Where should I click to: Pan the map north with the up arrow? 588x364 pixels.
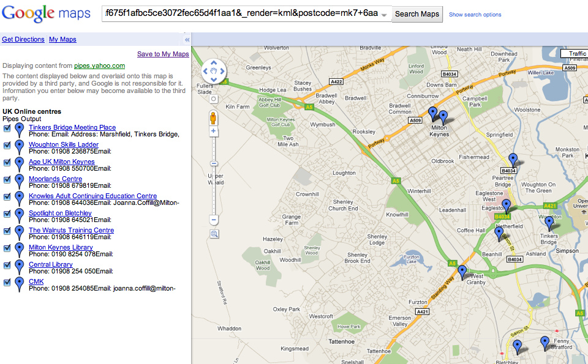[x=214, y=61]
